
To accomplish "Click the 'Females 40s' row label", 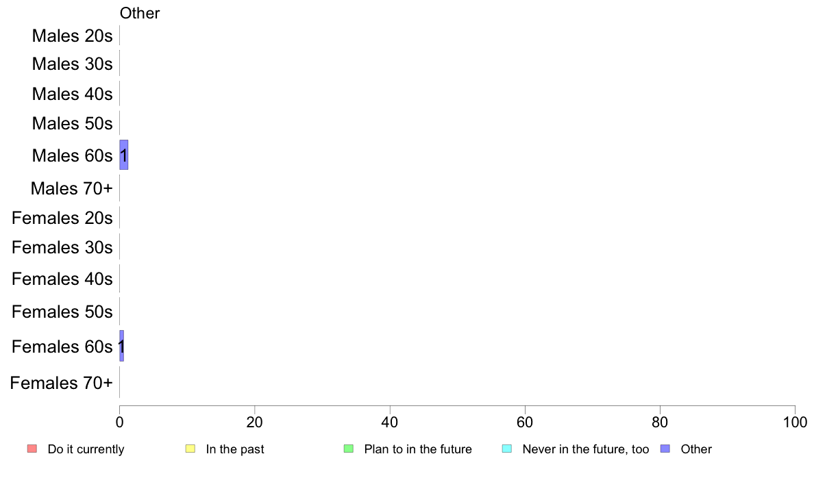I will 62,279.
